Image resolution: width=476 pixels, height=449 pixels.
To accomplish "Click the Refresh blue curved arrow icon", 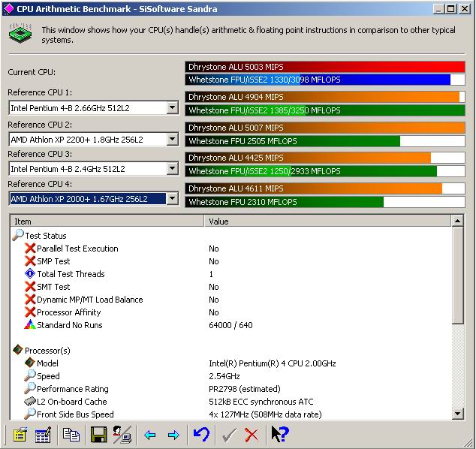I will click(x=201, y=435).
